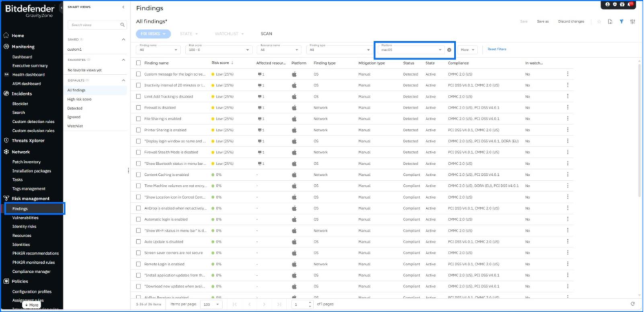Viewport: 644px width, 312px height.
Task: Check the box for File Sharing is enabled
Action: pyautogui.click(x=138, y=118)
